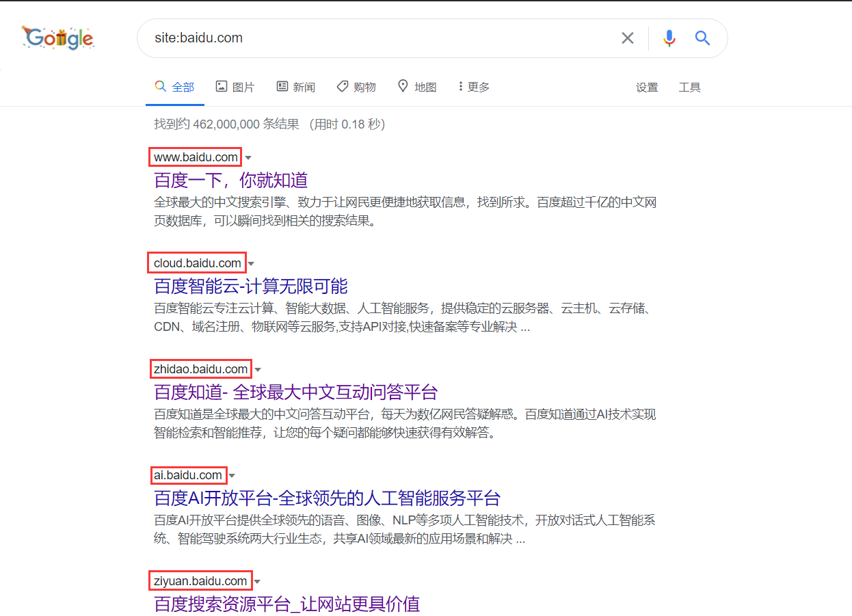Click the magnifying glass to search
852x616 pixels.
pyautogui.click(x=702, y=38)
